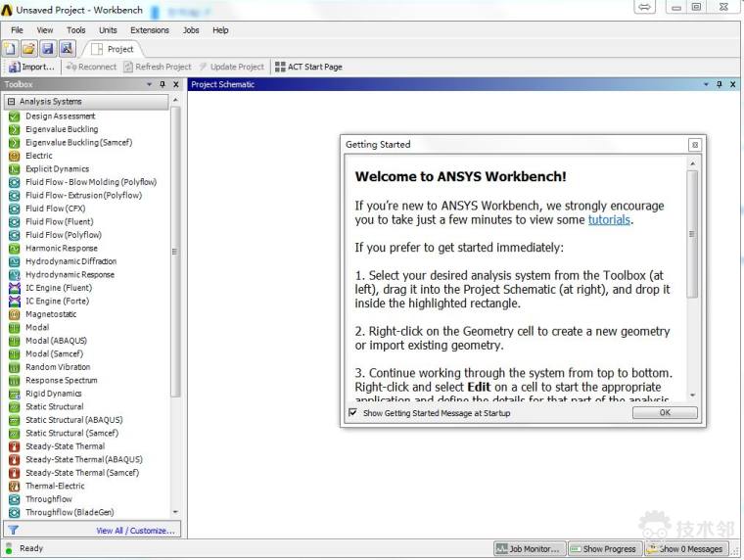Click the Toolbox filter funnel icon

coord(14,530)
